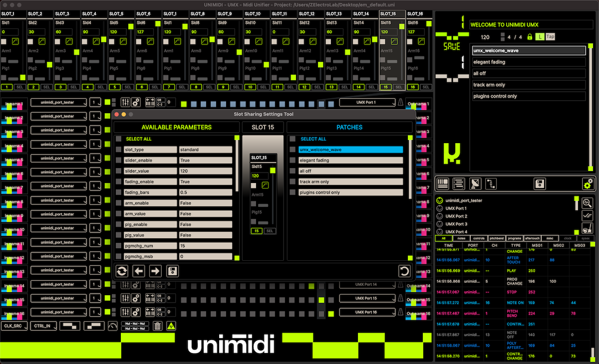Go to next slot with right arrow

(155, 271)
